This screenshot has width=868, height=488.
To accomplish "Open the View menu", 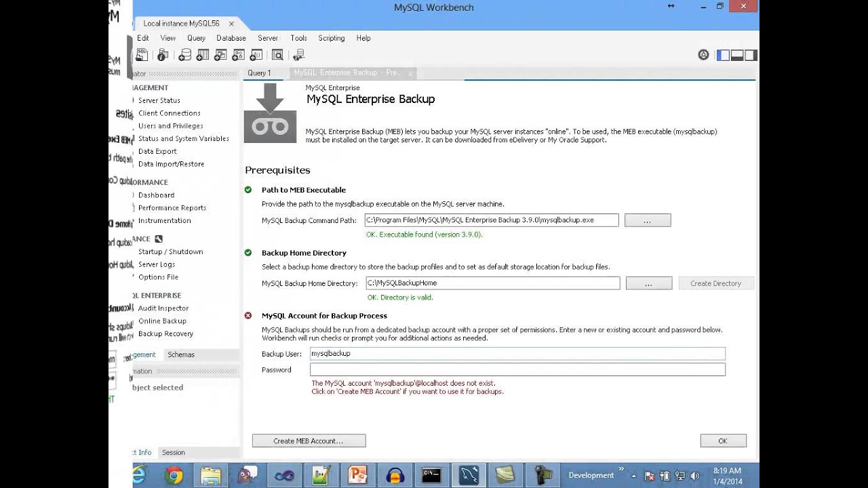I will click(x=167, y=38).
